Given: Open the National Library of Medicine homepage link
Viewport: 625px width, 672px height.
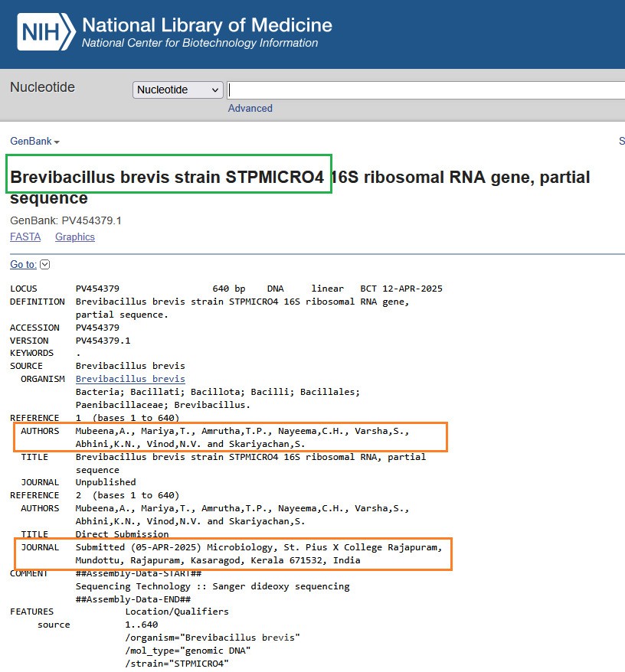Looking at the screenshot, I should [x=207, y=25].
